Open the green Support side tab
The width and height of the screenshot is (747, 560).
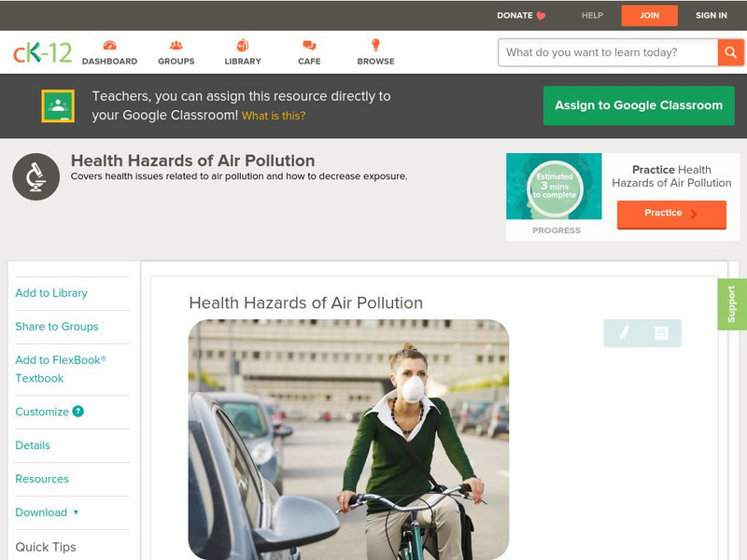731,304
